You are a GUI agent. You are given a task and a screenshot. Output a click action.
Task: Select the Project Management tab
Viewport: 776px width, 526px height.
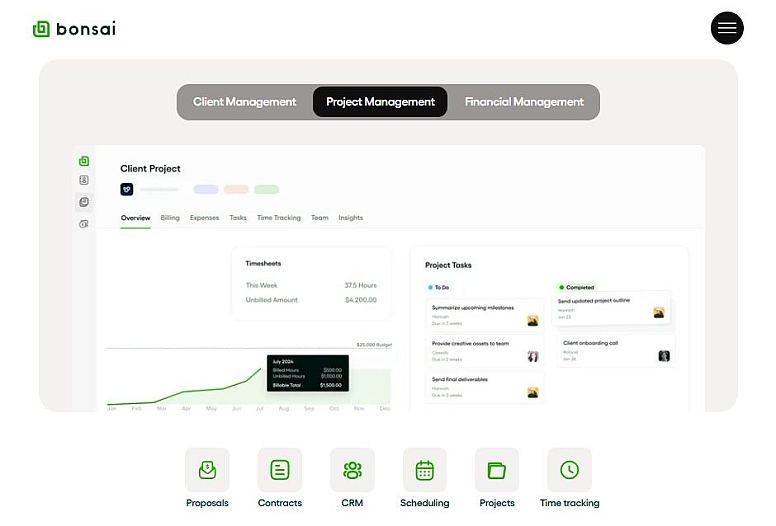tap(380, 102)
